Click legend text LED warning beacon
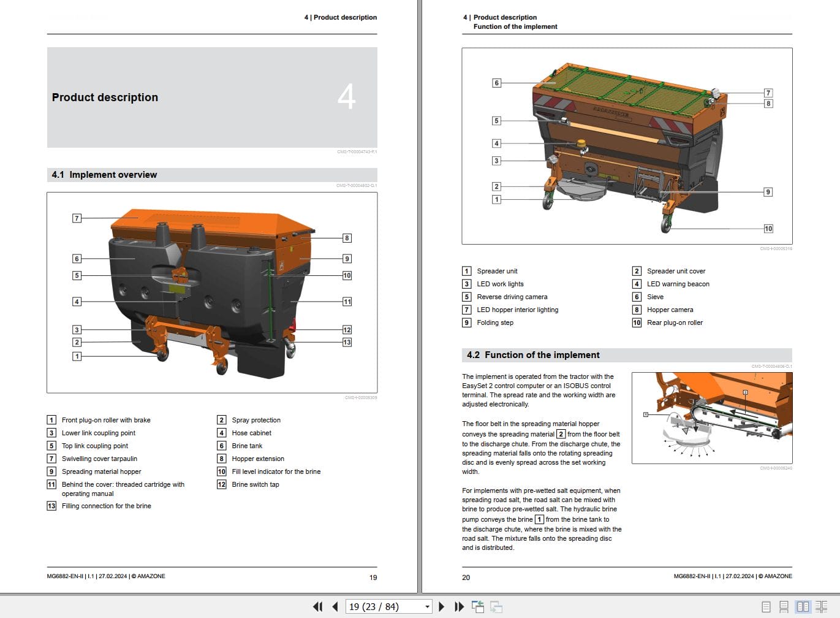Image resolution: width=840 pixels, height=618 pixels. (x=678, y=284)
